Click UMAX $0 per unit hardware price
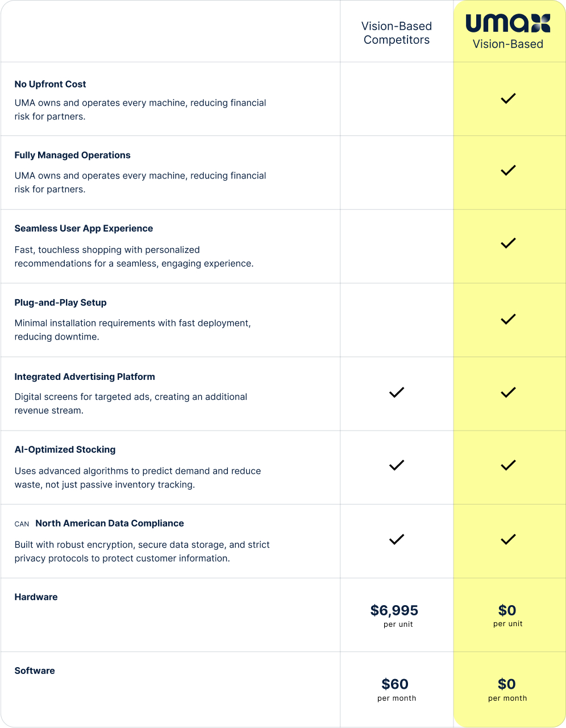 click(507, 611)
